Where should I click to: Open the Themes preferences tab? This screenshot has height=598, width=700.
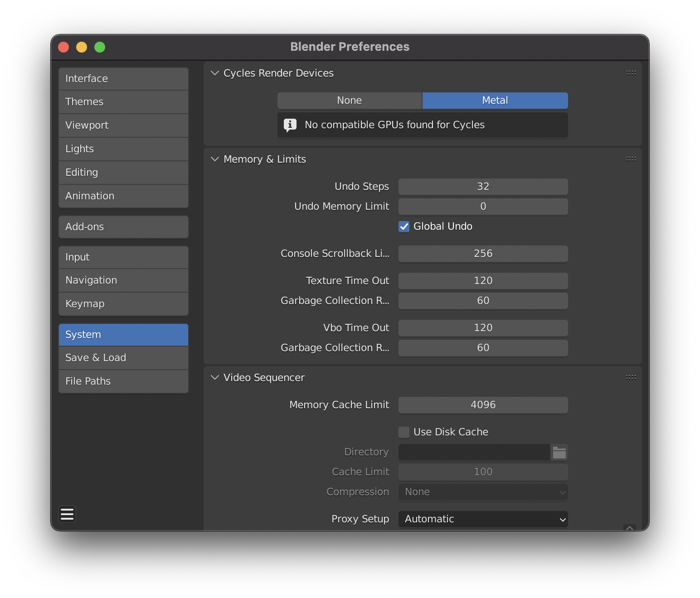123,102
